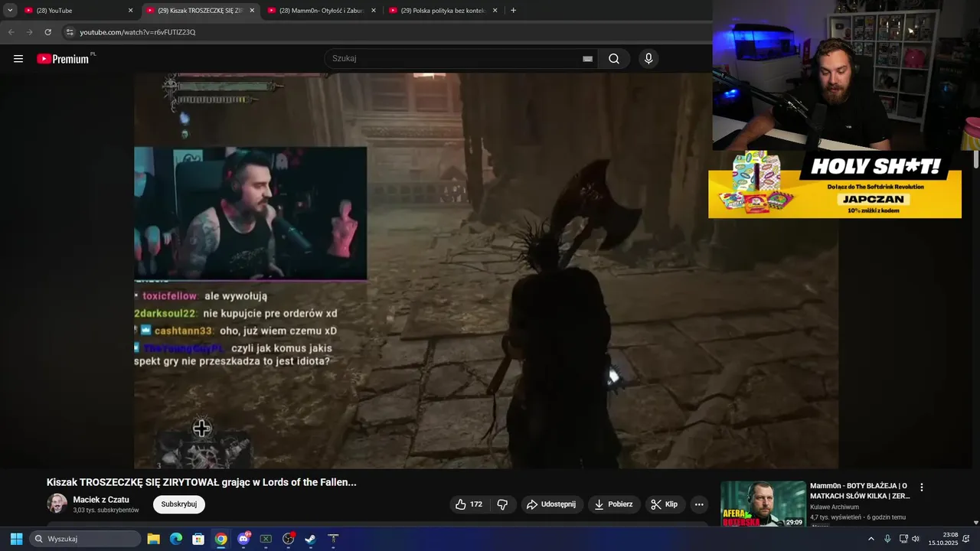Open Microsoft Store from taskbar
Viewport: 980px width, 551px height.
(x=198, y=539)
